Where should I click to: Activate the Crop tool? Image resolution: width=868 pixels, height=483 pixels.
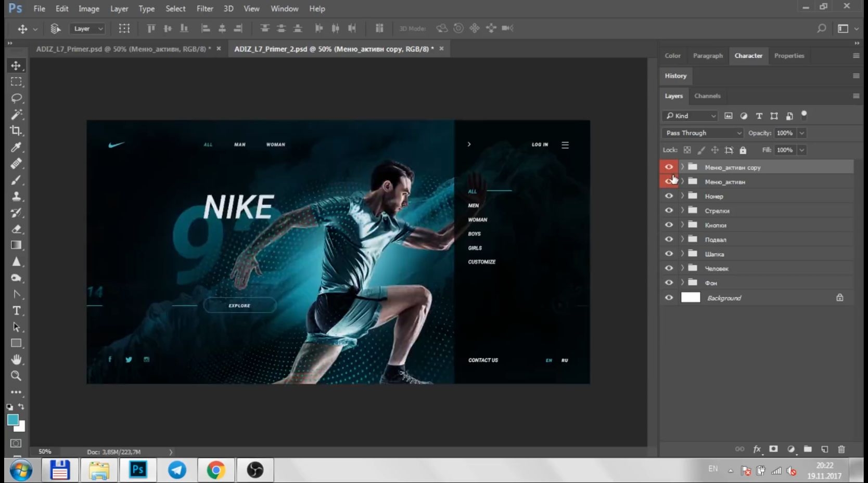[x=16, y=130]
